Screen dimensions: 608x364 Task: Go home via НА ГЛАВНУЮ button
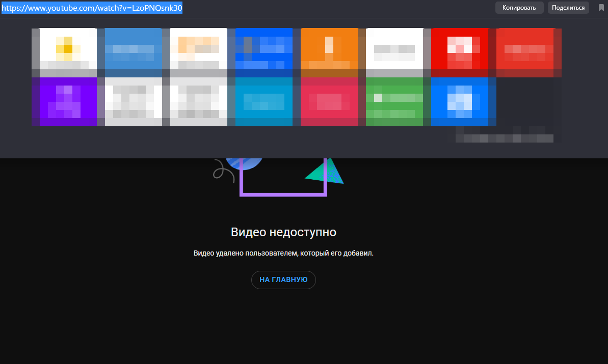click(x=283, y=280)
